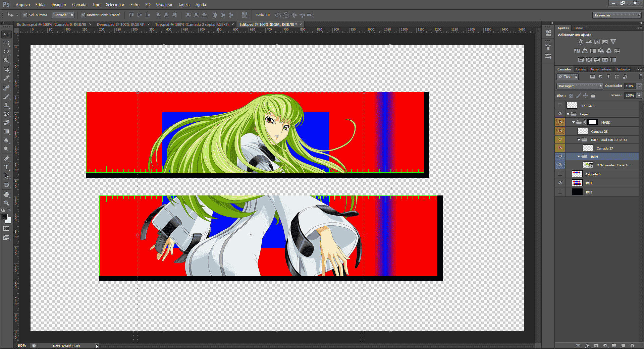The height and width of the screenshot is (349, 644).
Task: Click the background color swatch
Action: 9,221
